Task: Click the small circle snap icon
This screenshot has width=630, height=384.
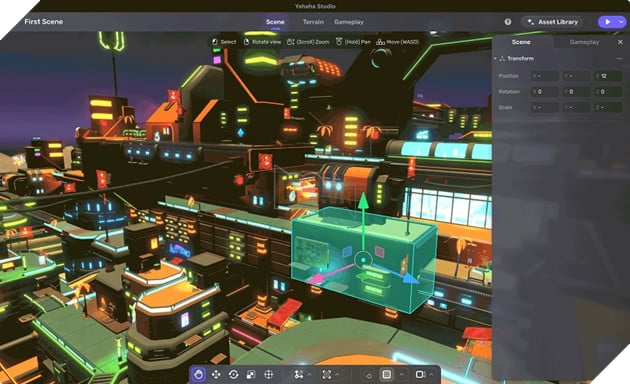Action: click(369, 375)
